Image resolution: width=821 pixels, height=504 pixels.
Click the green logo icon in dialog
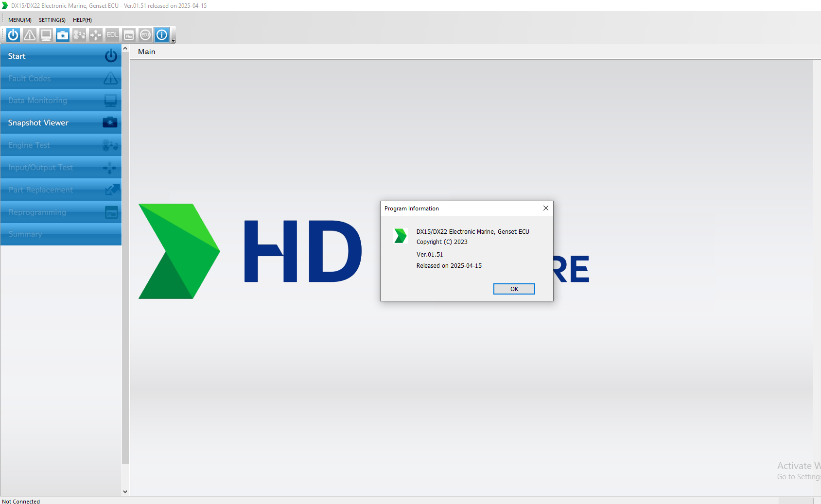pyautogui.click(x=400, y=236)
